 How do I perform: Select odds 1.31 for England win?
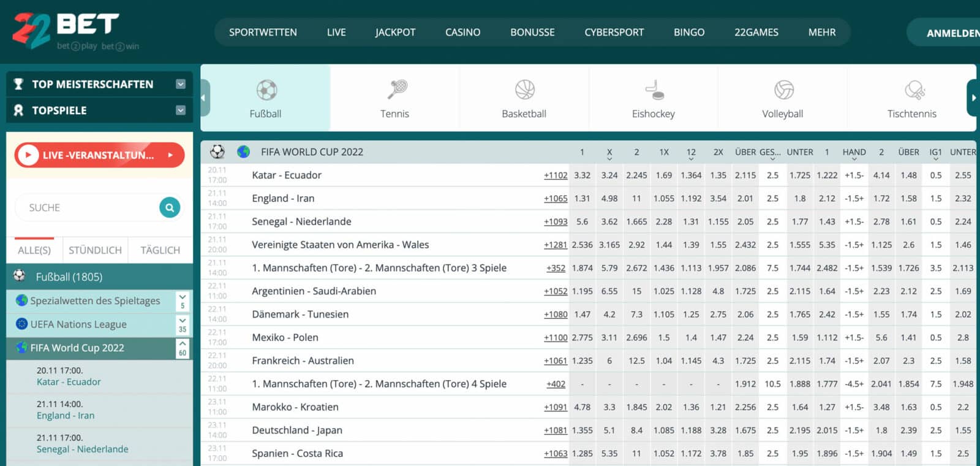click(582, 199)
